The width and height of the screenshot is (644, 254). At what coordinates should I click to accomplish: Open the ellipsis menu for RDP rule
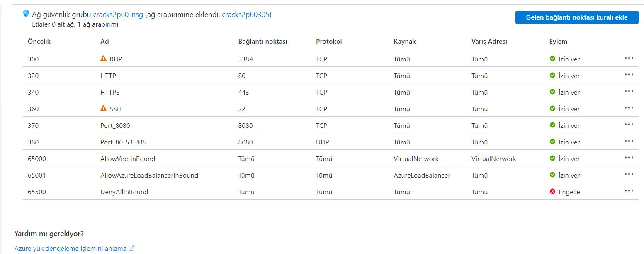tap(629, 58)
